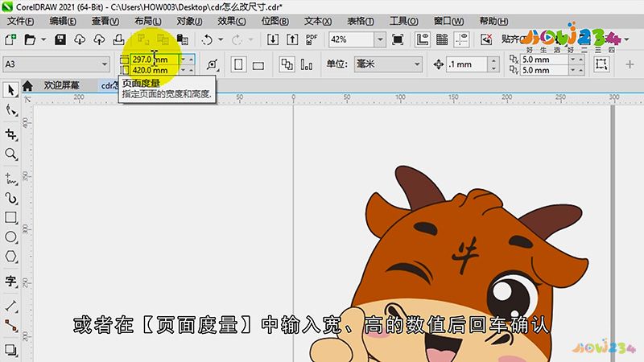Select the Freehand curve tool
This screenshot has height=362, width=644.
point(10,178)
